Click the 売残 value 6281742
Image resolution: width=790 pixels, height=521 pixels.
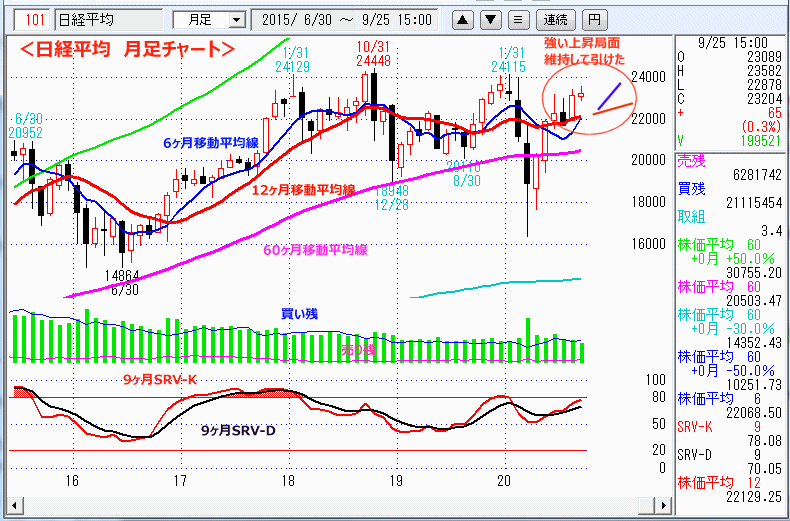(757, 175)
